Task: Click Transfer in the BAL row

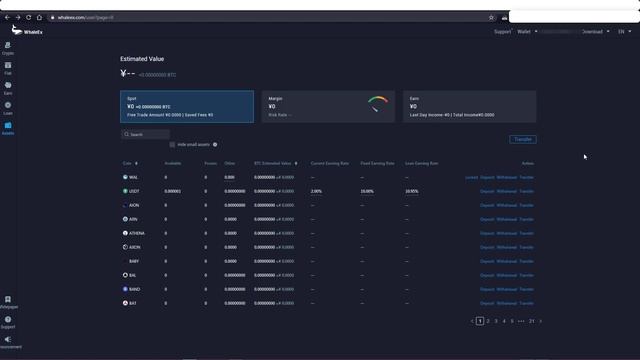Action: [527, 276]
